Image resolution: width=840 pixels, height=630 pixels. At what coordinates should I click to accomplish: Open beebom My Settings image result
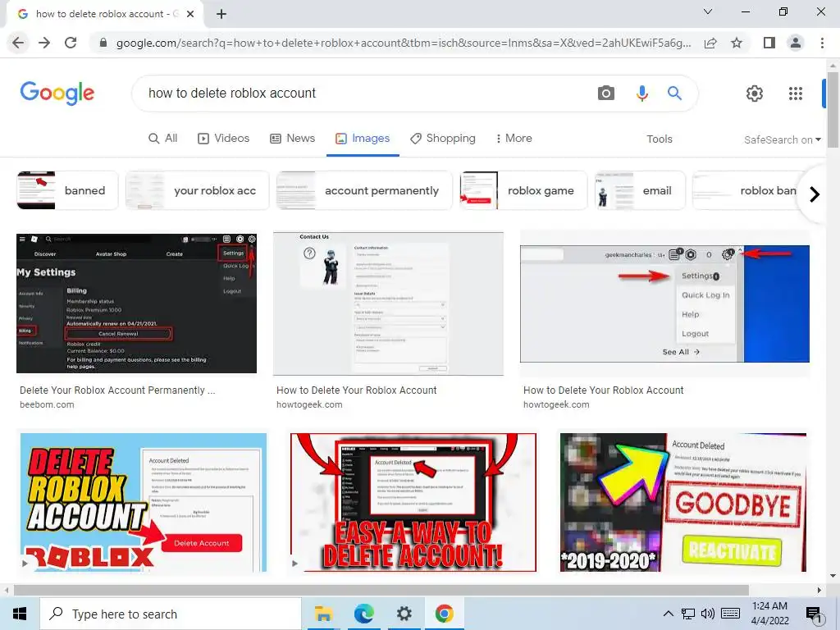[x=137, y=304]
